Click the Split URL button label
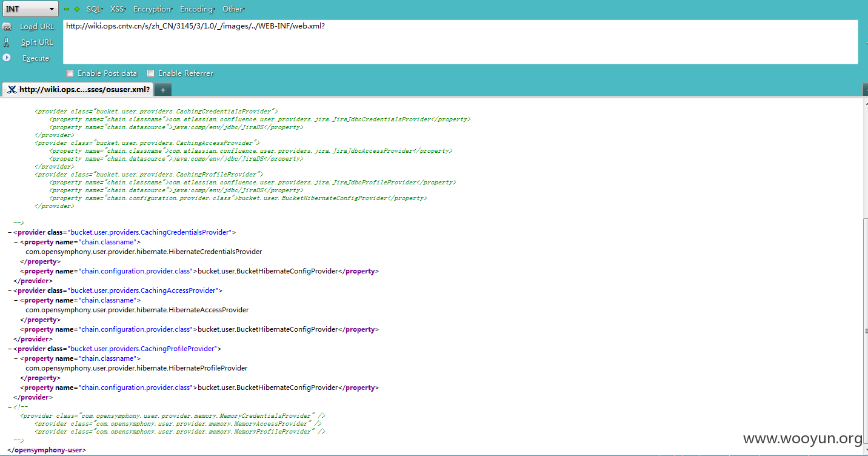868x456 pixels. pos(37,42)
